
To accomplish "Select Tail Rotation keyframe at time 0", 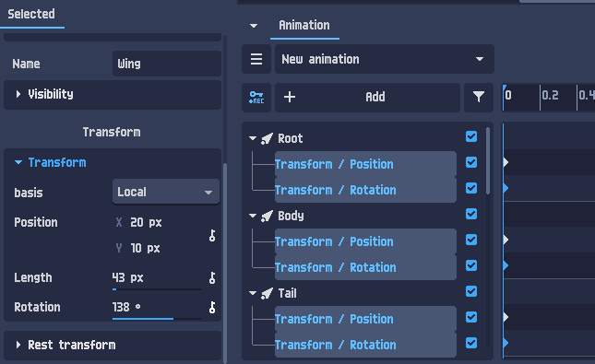I will tap(506, 343).
